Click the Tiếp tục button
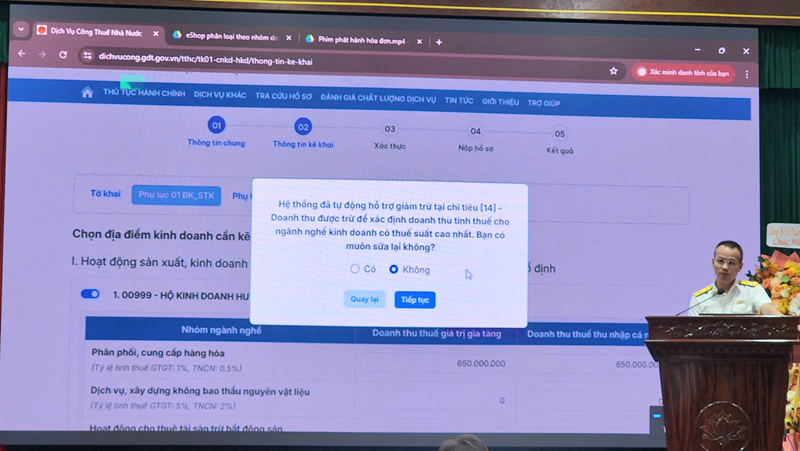The image size is (800, 451). coord(414,300)
